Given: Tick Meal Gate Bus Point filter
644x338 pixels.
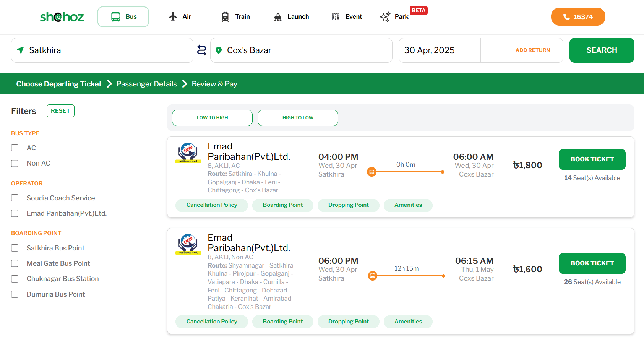Looking at the screenshot, I should click(15, 263).
